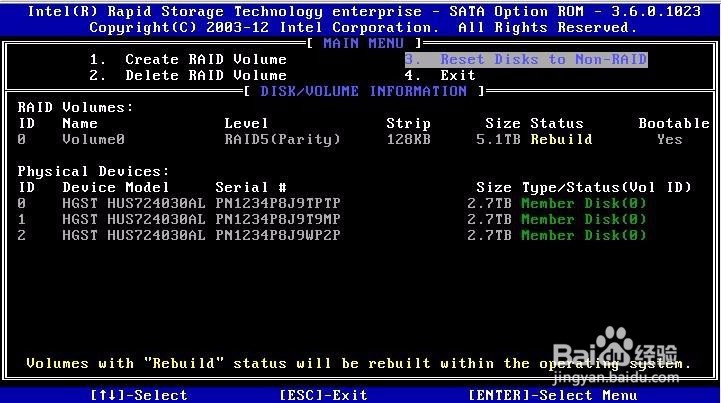Select Create RAID Volume menu option
The height and width of the screenshot is (403, 721).
(188, 59)
